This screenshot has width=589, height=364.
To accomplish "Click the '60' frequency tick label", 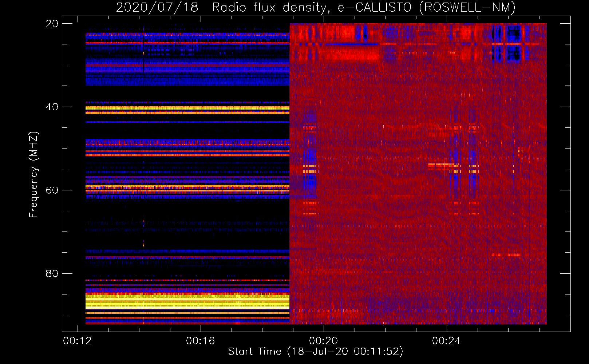I will [52, 190].
